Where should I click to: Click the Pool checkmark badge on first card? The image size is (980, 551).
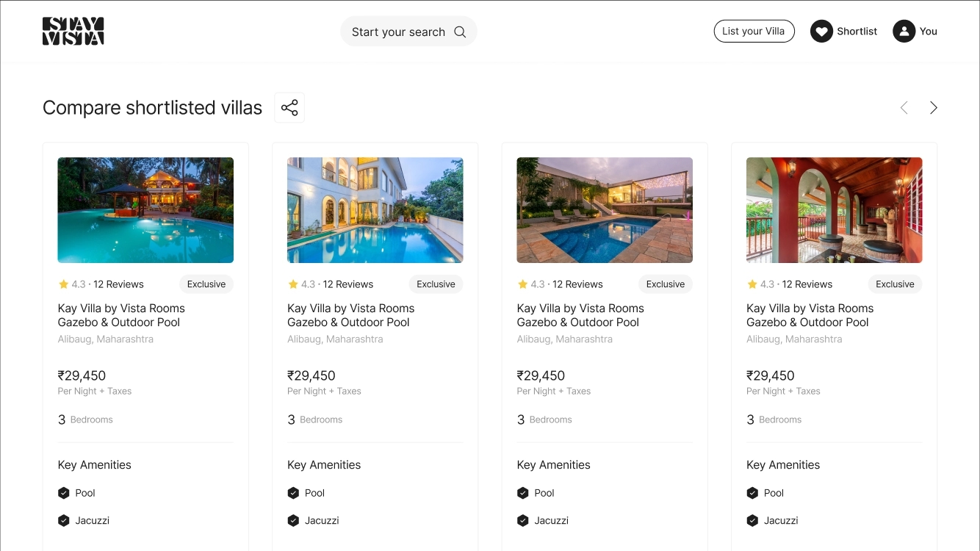(64, 493)
